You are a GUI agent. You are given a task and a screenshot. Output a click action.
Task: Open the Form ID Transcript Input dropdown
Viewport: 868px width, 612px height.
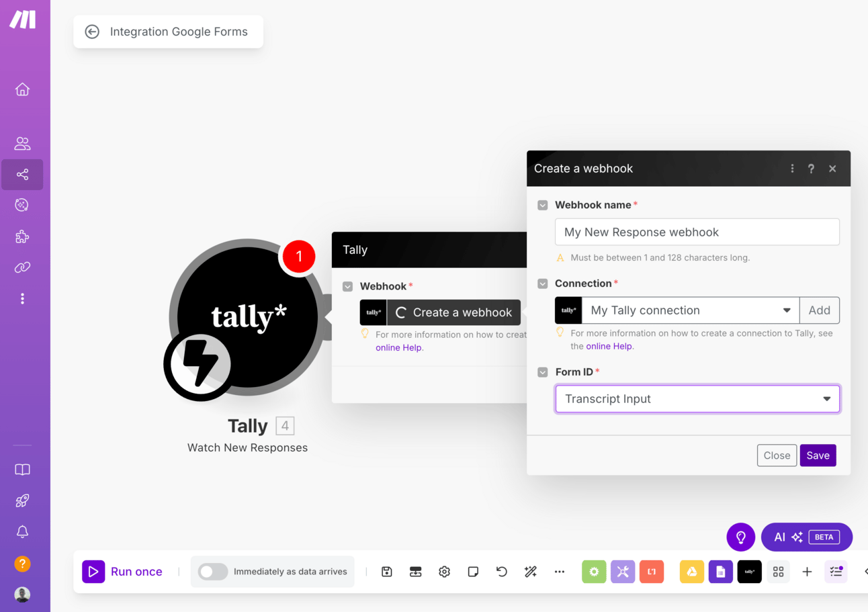pyautogui.click(x=697, y=399)
